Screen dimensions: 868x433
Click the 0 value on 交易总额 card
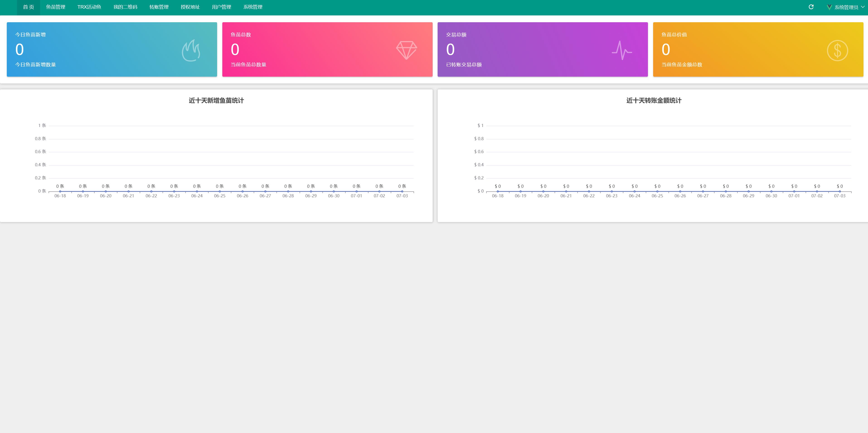tap(451, 50)
